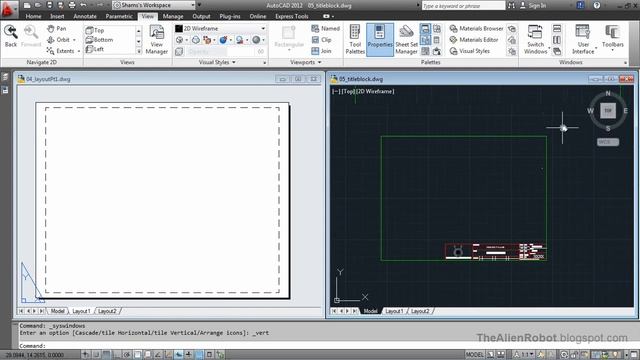The image size is (640, 360).
Task: Open the Express Tools ribbon tab
Action: (x=291, y=16)
